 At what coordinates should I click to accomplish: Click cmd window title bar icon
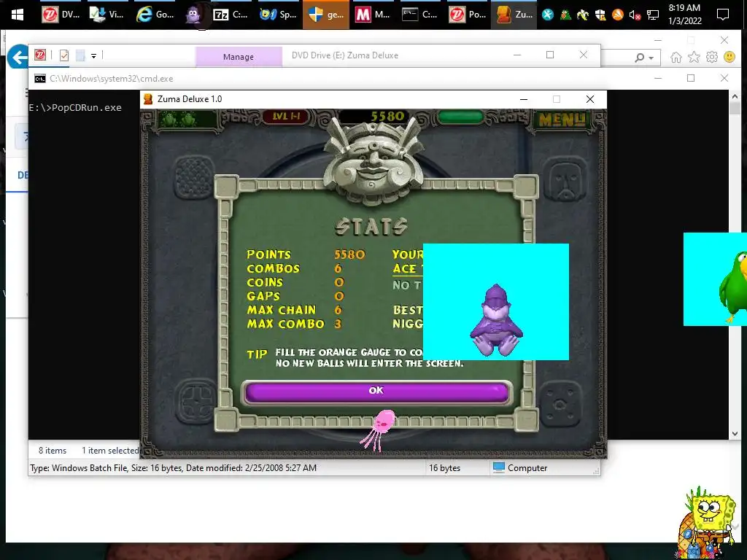pos(40,79)
